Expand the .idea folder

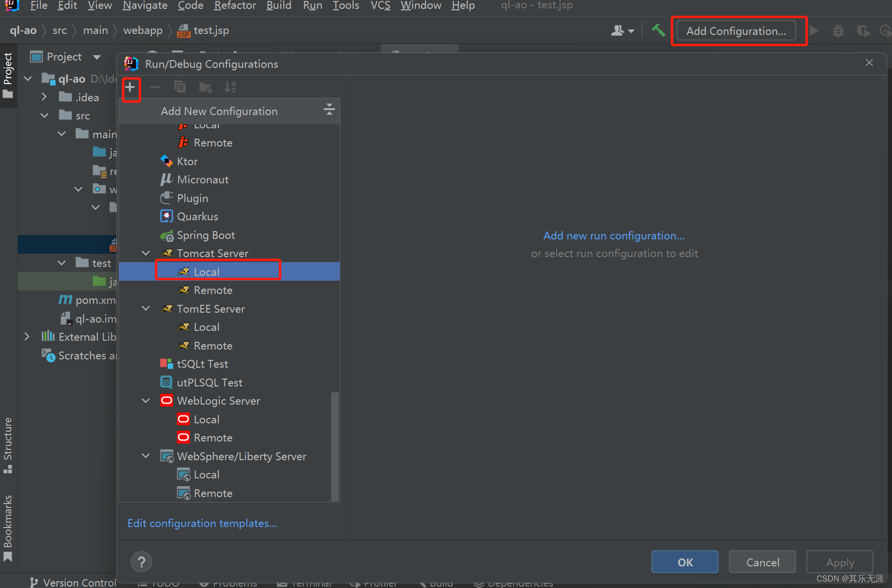(44, 97)
